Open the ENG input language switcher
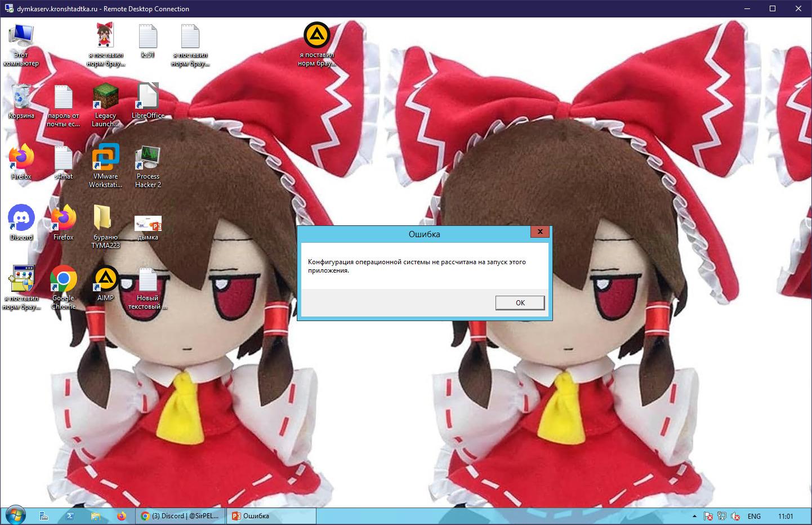The height and width of the screenshot is (525, 812). coord(754,516)
